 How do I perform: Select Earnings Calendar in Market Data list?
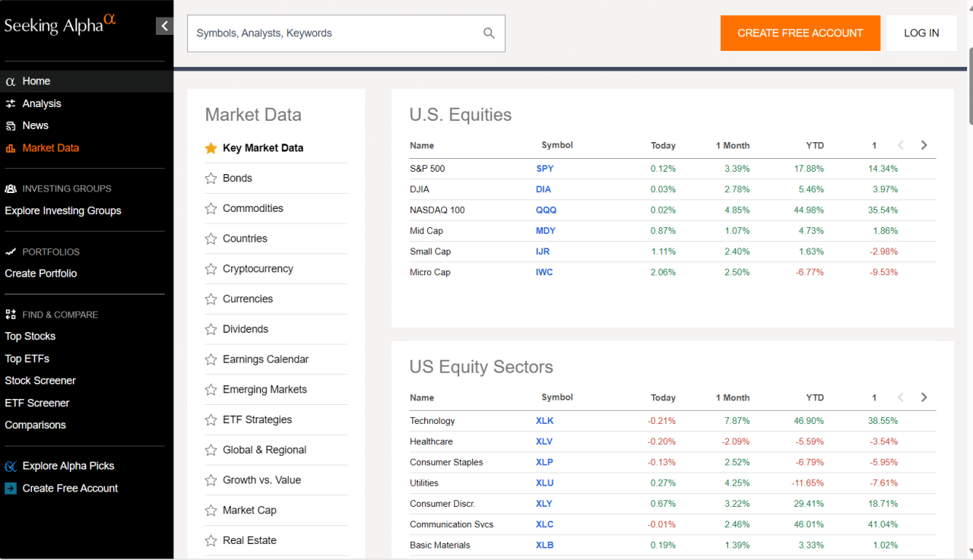(265, 359)
